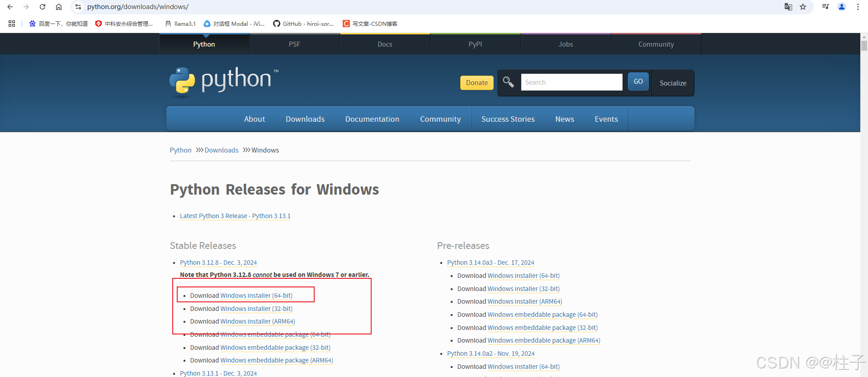Download 3.14.0a3 embeddable package (64-bit)

click(x=542, y=315)
